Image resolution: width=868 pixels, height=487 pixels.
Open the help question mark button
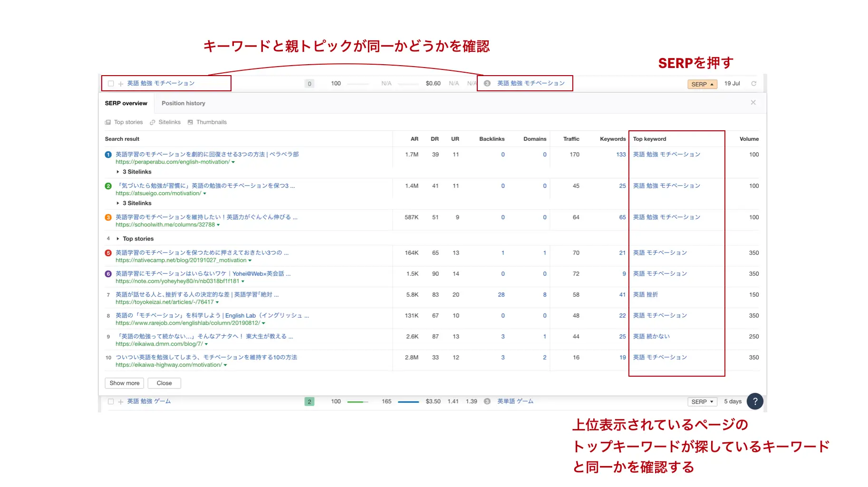tap(755, 401)
